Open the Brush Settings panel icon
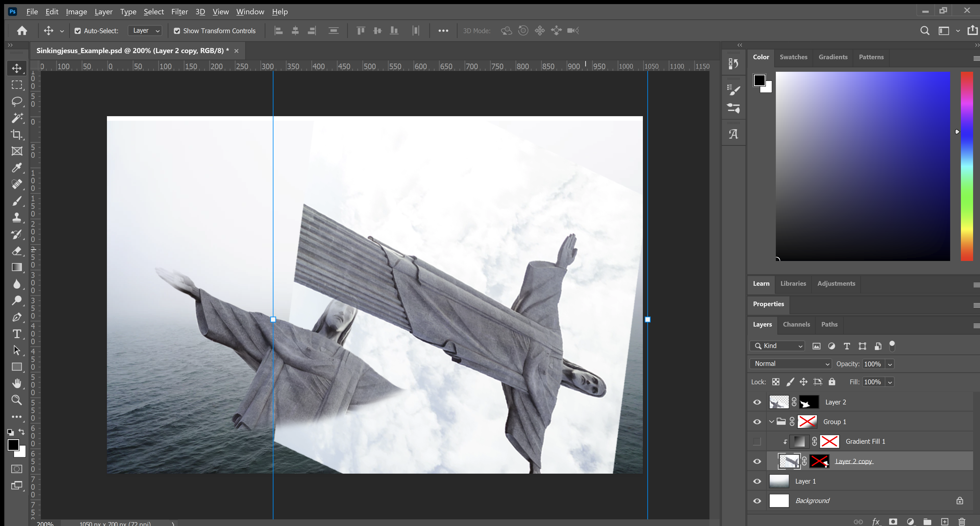The width and height of the screenshot is (980, 526). coord(733,90)
